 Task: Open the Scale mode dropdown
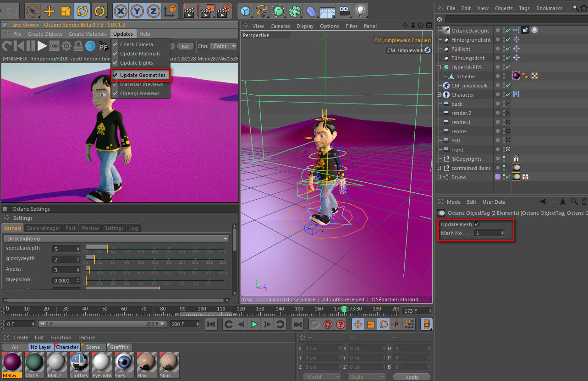pos(366,377)
